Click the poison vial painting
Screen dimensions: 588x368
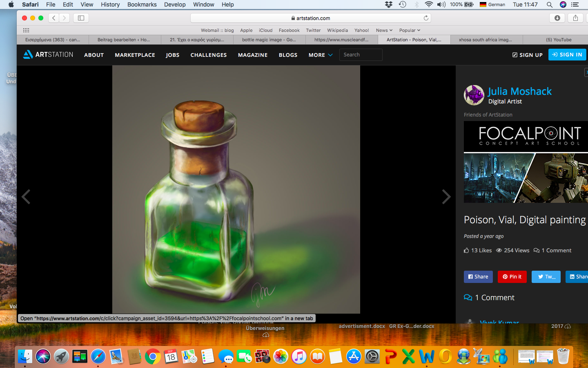click(236, 189)
